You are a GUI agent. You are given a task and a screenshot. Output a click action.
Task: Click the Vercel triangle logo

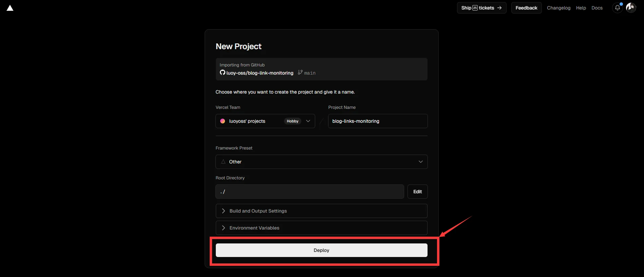click(10, 8)
